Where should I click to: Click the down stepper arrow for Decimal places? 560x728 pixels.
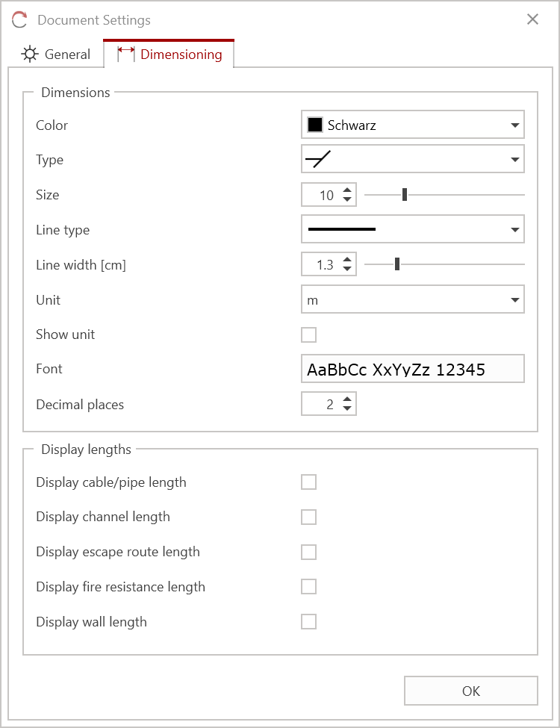[x=346, y=408]
